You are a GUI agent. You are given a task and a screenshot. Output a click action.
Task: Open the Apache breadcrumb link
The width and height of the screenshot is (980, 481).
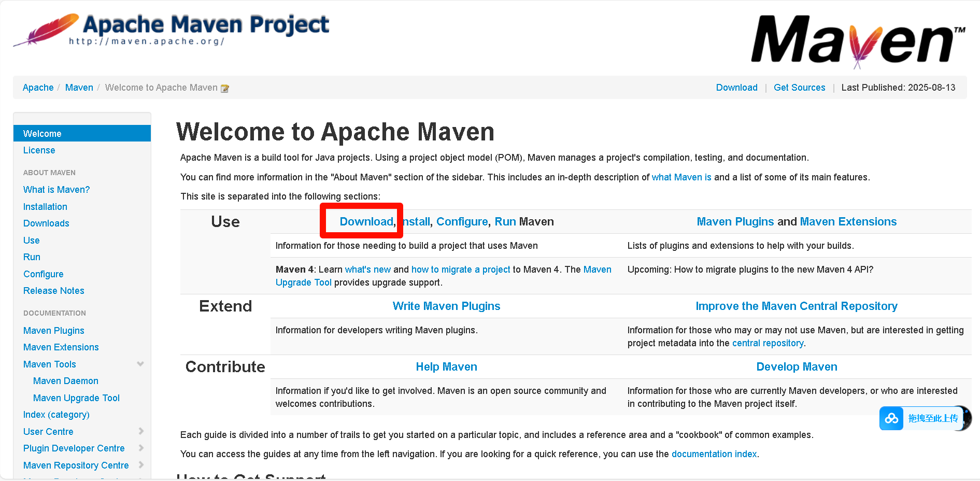[x=38, y=88]
